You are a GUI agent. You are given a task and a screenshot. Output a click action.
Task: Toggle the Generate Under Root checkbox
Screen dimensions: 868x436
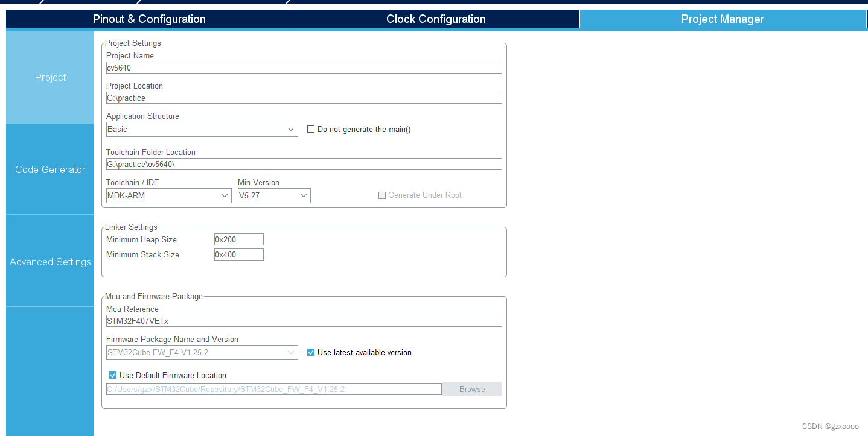pos(381,195)
